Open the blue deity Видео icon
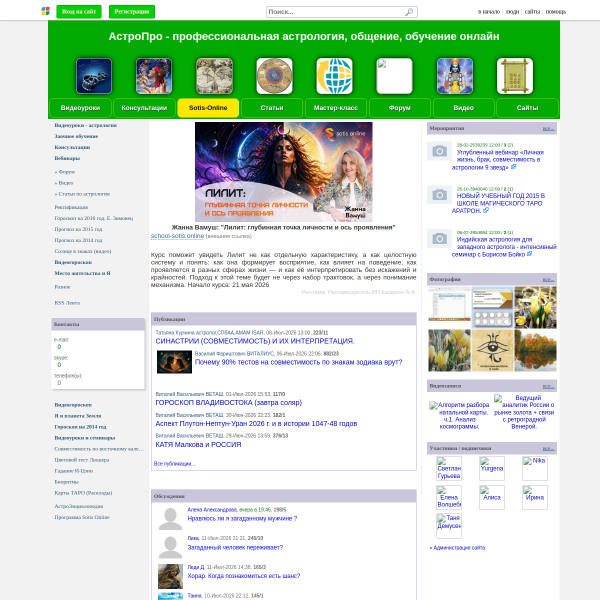Image resolution: width=600 pixels, height=600 pixels. pyautogui.click(x=455, y=76)
